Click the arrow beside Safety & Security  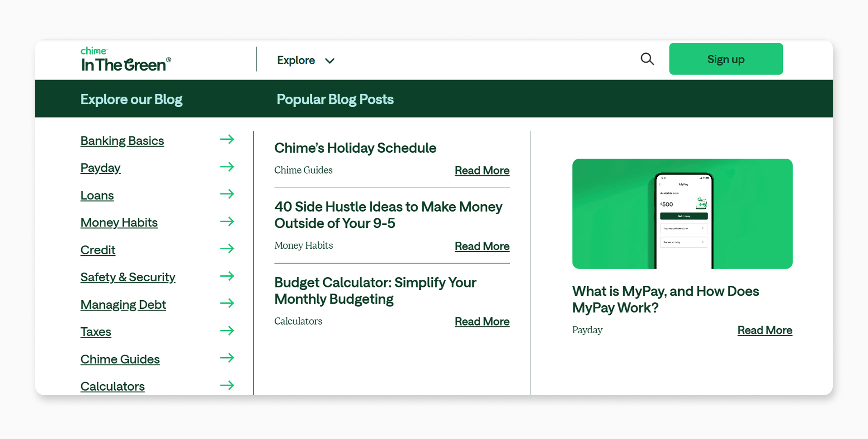tap(227, 276)
